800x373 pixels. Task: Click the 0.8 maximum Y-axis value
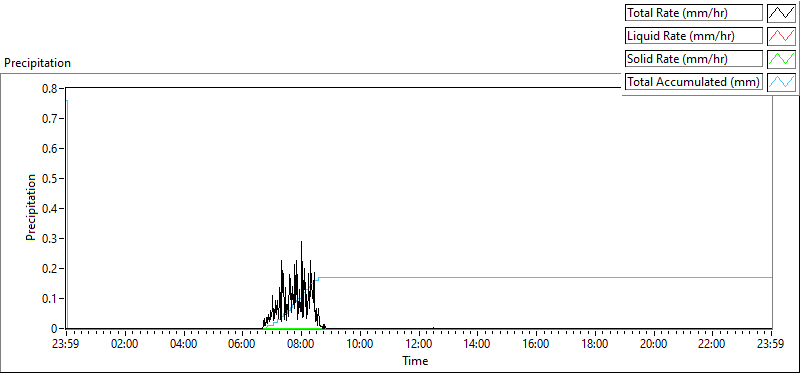[51, 88]
